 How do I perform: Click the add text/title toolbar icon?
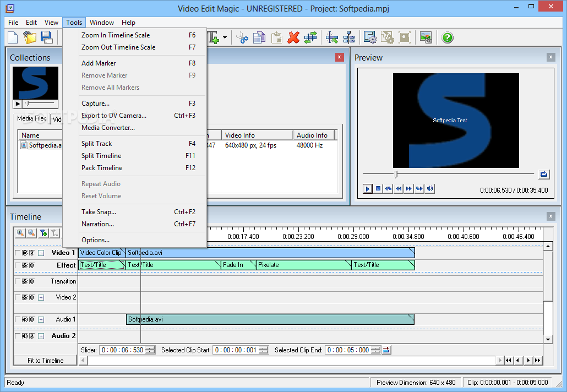point(214,37)
